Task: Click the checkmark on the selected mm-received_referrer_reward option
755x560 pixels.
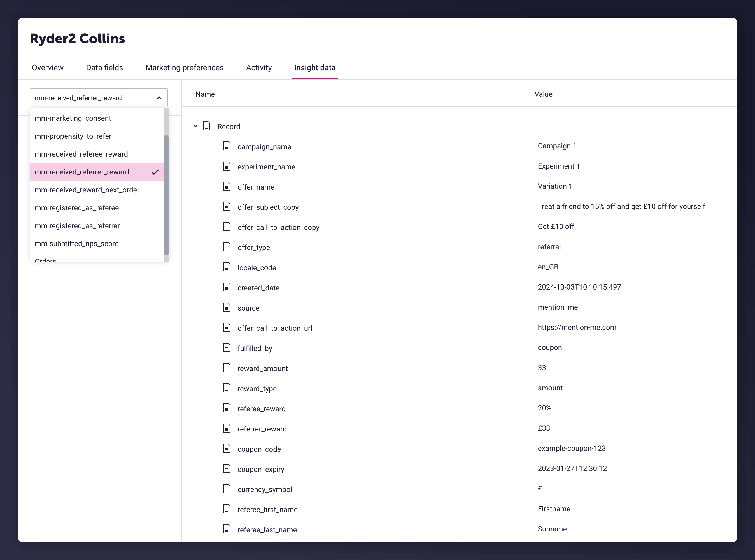Action: pyautogui.click(x=155, y=172)
